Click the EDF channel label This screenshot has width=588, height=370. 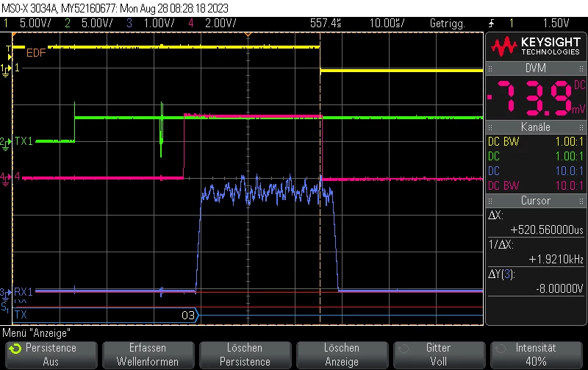pyautogui.click(x=36, y=53)
